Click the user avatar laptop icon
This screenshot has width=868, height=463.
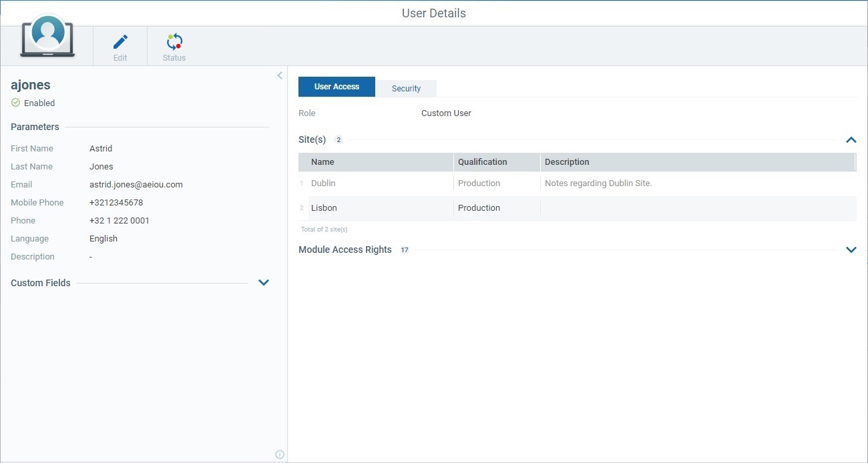tap(47, 37)
